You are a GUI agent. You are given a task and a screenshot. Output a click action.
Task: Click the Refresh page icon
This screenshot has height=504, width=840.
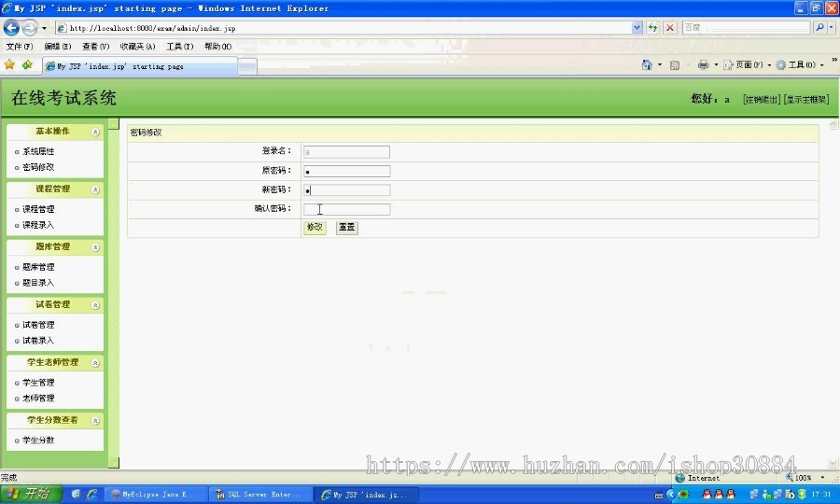(652, 28)
